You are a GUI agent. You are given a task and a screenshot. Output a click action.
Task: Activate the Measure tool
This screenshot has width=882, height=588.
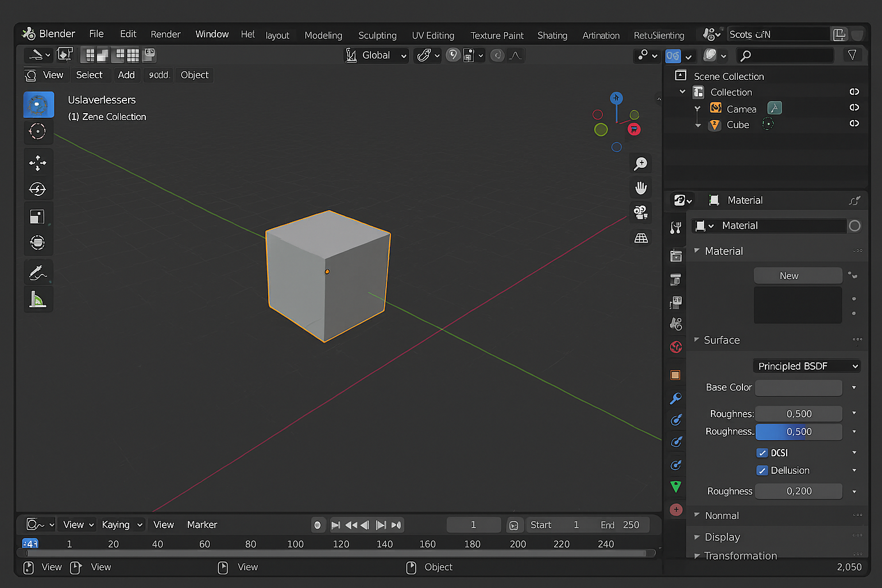pos(38,299)
